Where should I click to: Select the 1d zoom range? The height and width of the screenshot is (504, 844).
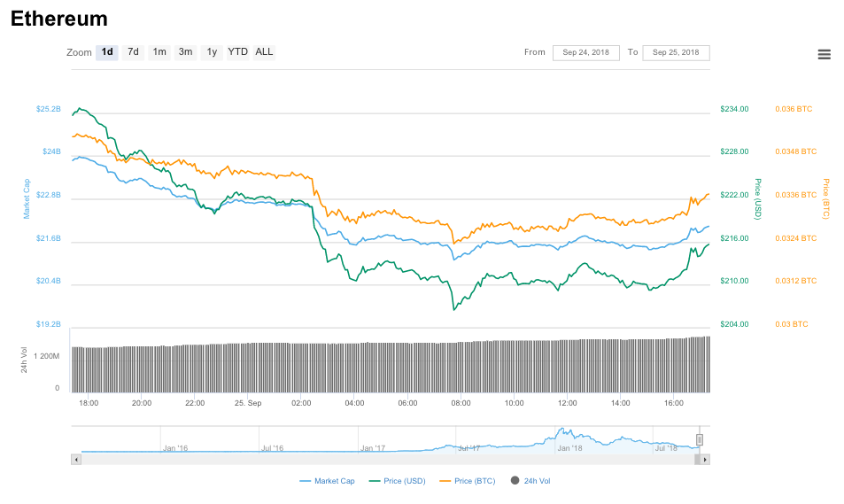(107, 52)
